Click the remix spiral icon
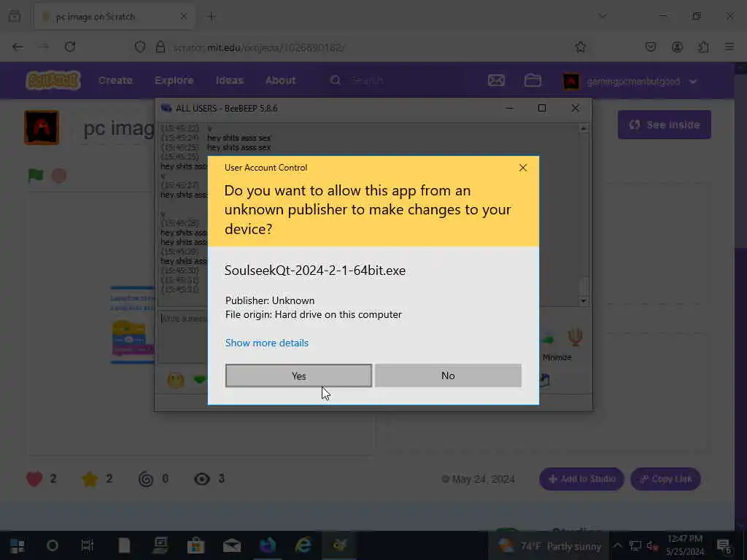Viewport: 747px width, 560px height. (x=146, y=479)
